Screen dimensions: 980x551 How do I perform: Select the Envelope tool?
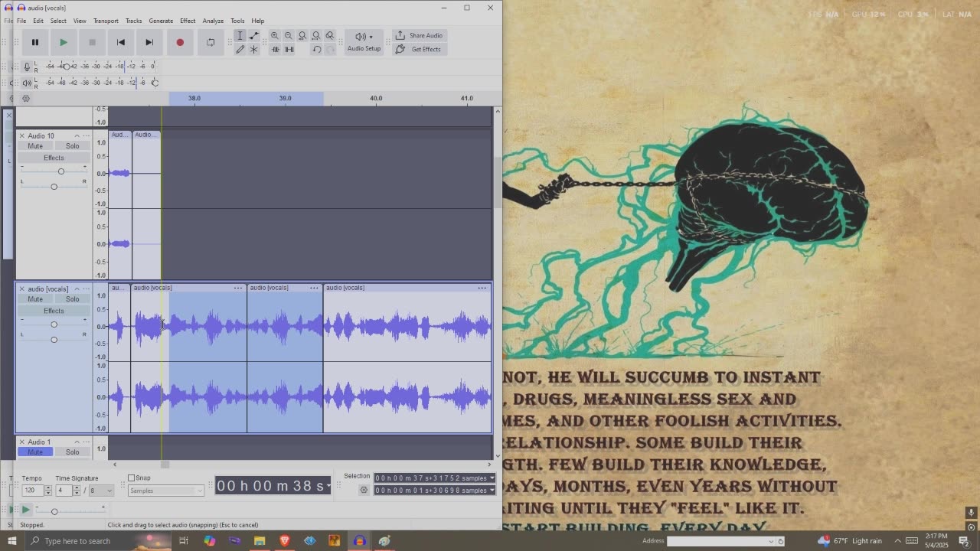pyautogui.click(x=254, y=36)
